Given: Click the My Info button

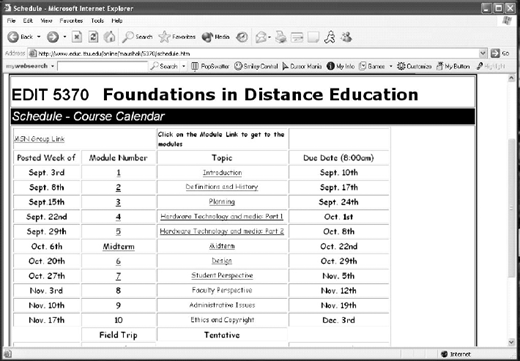Looking at the screenshot, I should coord(341,66).
